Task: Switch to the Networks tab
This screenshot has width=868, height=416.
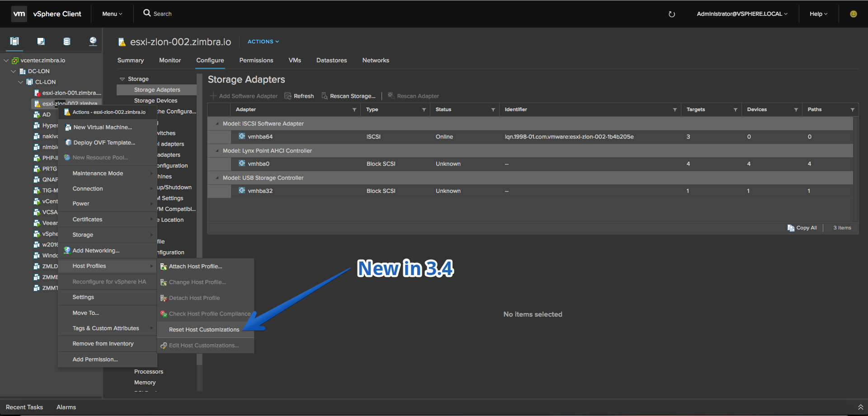Action: (x=376, y=61)
